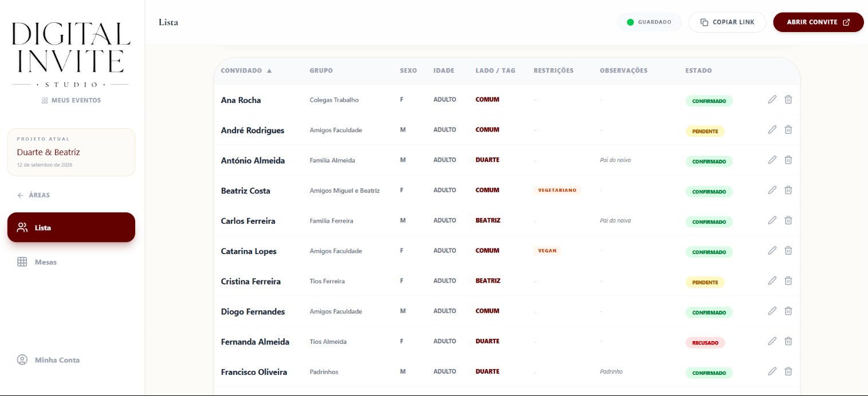Go back to Áreas
Viewport: 868px width, 396px height.
coord(34,195)
